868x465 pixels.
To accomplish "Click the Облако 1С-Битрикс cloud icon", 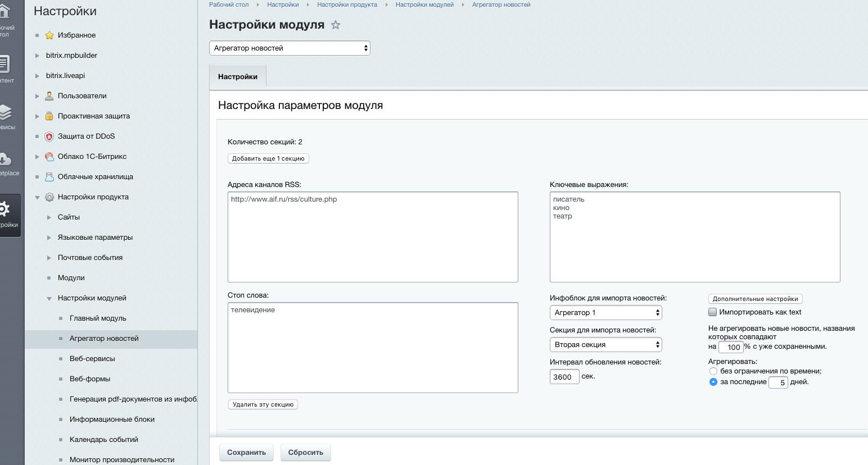I will (x=49, y=157).
